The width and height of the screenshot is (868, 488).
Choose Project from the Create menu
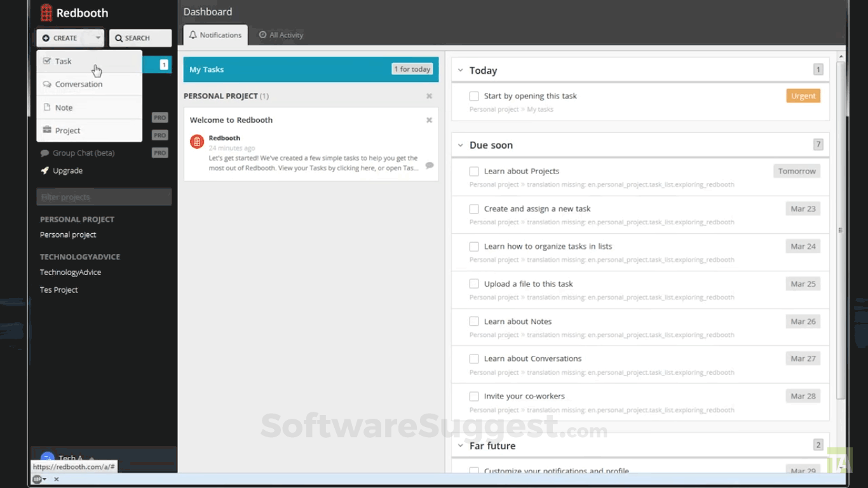(89, 130)
